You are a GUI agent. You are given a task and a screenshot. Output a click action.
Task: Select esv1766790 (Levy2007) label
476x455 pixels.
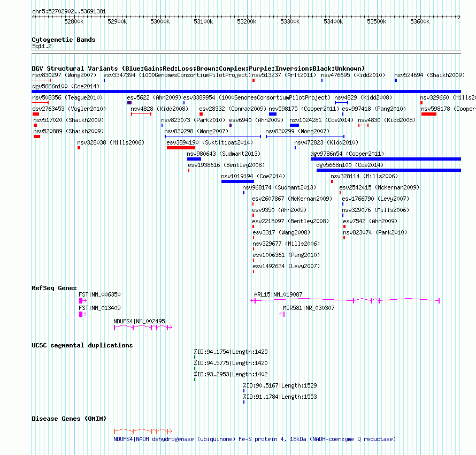pyautogui.click(x=375, y=199)
